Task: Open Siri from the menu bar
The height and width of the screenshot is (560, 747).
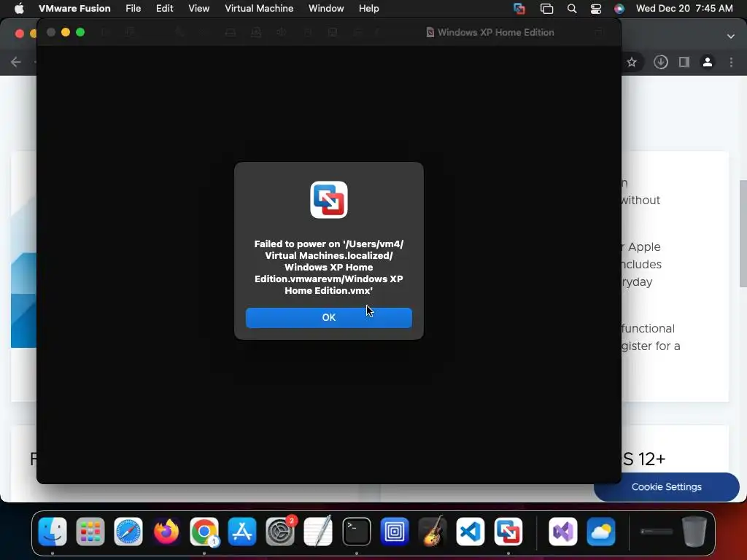Action: pos(619,8)
